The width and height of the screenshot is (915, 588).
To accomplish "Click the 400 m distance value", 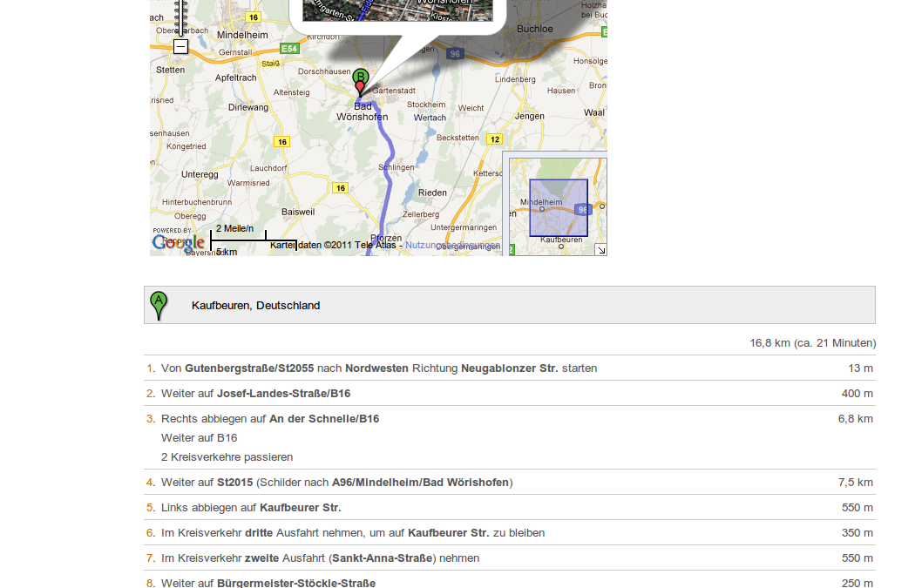I will pos(857,393).
